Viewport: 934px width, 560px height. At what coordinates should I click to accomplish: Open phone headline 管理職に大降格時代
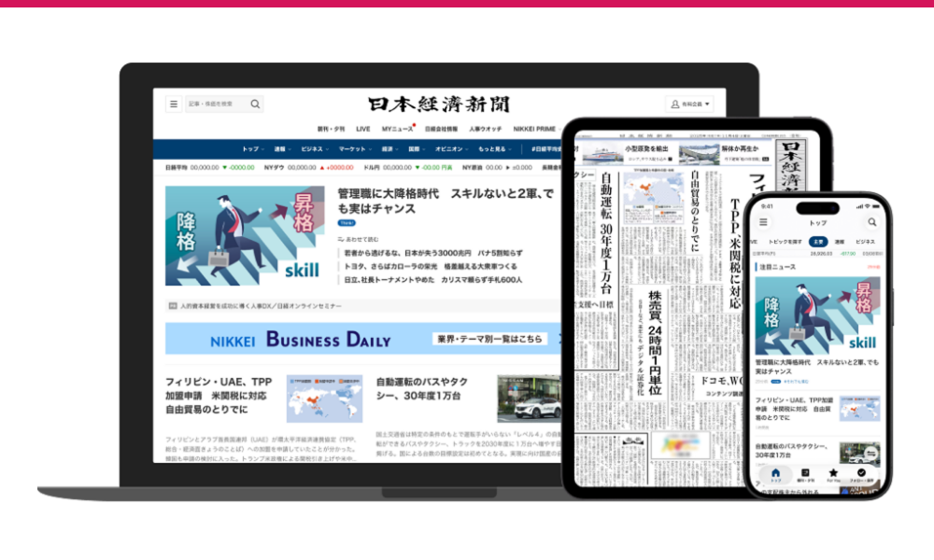pyautogui.click(x=816, y=367)
